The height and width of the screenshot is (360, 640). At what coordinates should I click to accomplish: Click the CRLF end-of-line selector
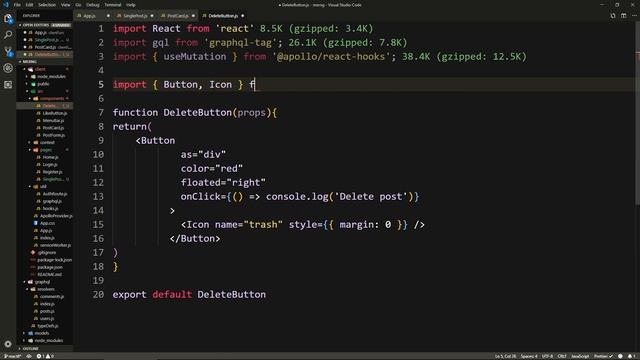[x=562, y=356]
